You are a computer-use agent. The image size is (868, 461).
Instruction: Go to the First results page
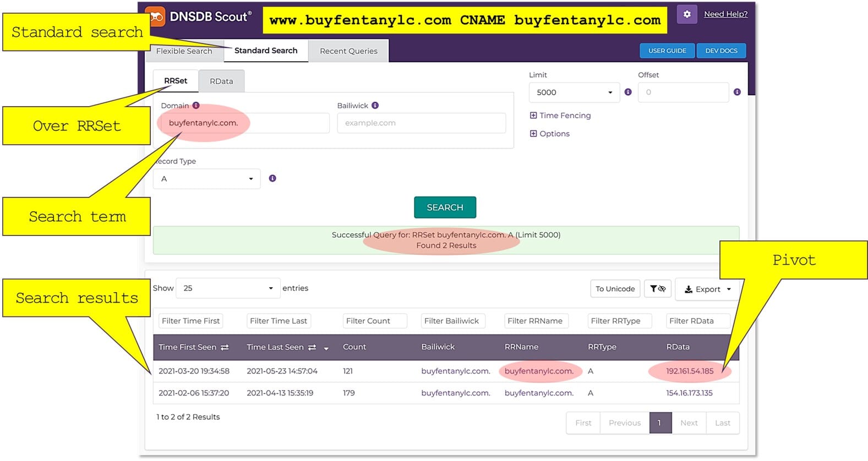tap(583, 423)
